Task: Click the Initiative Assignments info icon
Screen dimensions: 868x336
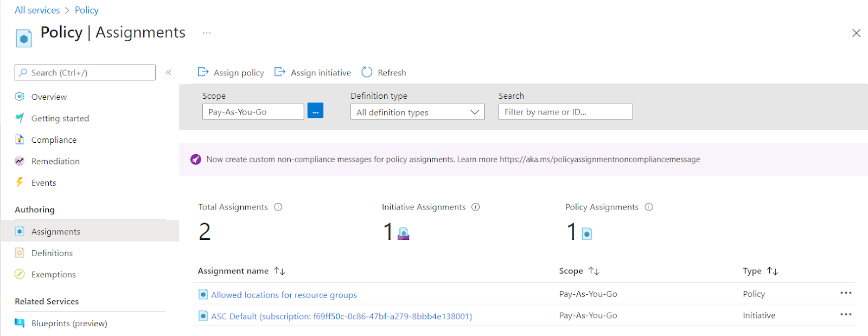Action: click(476, 207)
